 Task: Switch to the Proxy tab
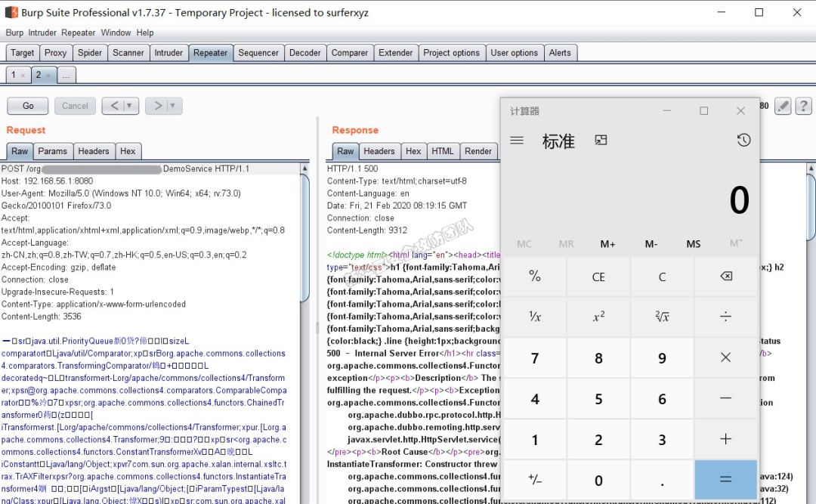[x=55, y=53]
